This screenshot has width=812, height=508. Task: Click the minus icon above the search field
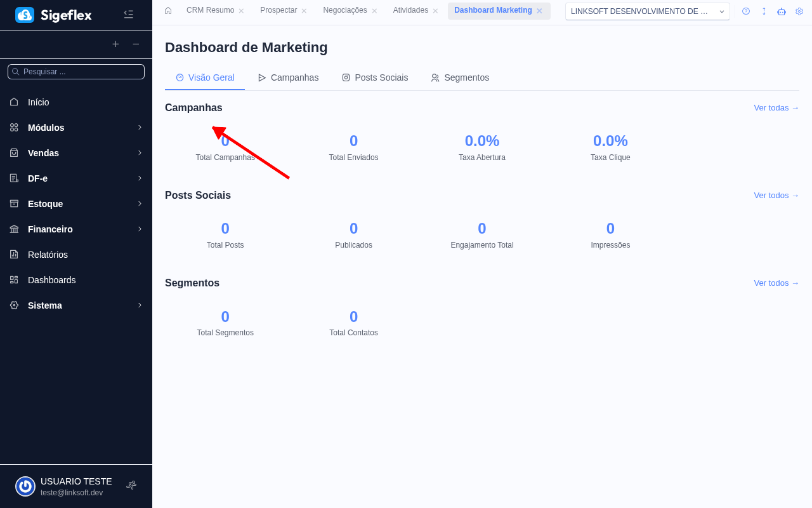[135, 44]
